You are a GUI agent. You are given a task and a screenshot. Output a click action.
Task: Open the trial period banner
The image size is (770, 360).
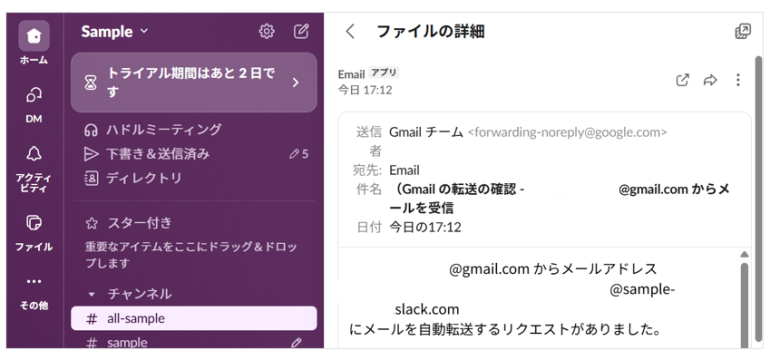pyautogui.click(x=193, y=83)
